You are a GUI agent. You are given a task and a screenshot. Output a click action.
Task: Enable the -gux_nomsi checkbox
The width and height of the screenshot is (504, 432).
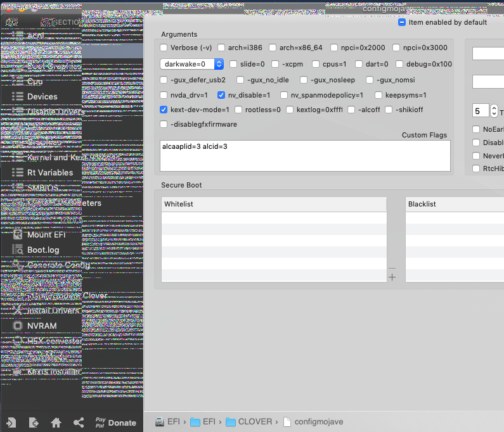coord(370,80)
